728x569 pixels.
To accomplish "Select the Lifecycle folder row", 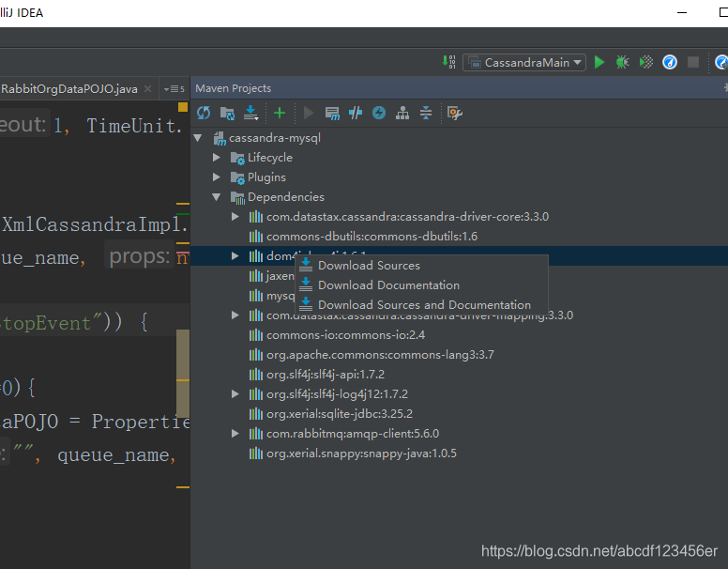I will (459, 158).
